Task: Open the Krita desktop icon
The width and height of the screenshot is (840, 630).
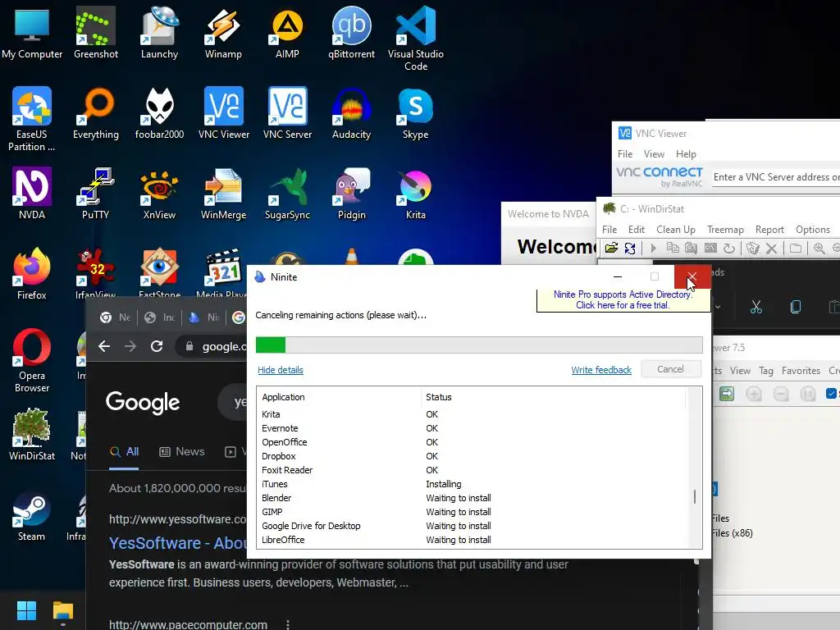Action: point(416,194)
